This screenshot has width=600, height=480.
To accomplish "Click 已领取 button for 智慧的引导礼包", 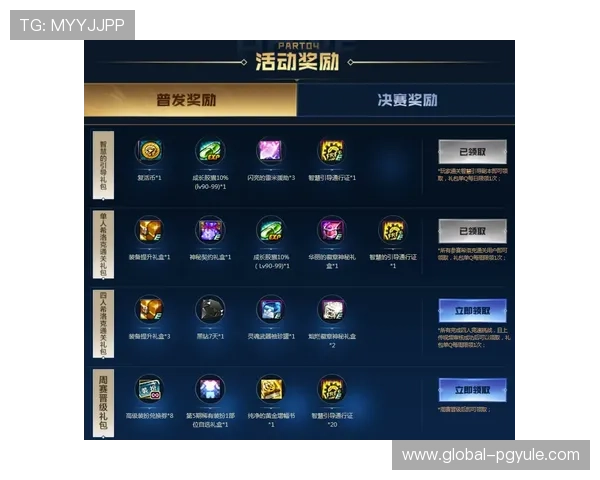I will [473, 152].
